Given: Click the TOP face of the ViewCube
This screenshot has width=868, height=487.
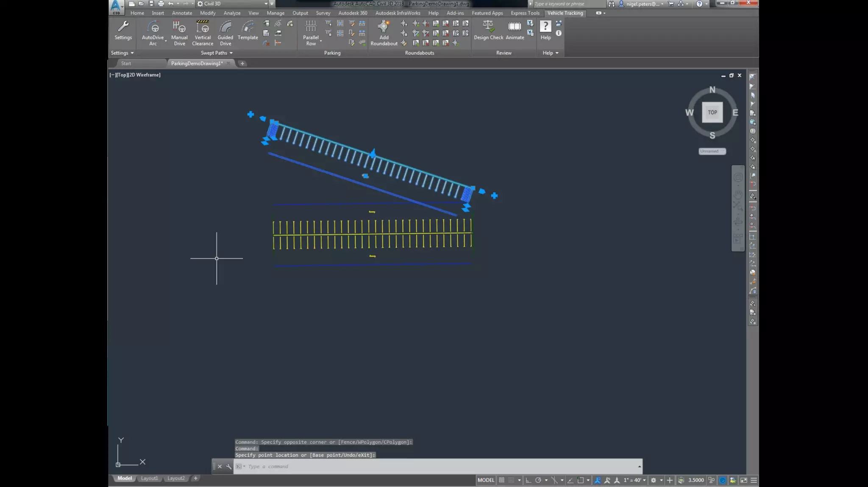Looking at the screenshot, I should pyautogui.click(x=712, y=112).
